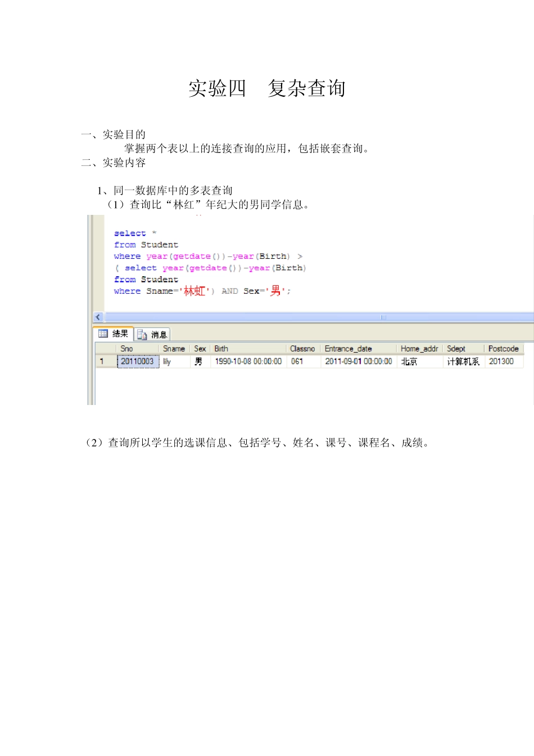Click the line 1、同一数据库中的多表查询

pyautogui.click(x=165, y=191)
